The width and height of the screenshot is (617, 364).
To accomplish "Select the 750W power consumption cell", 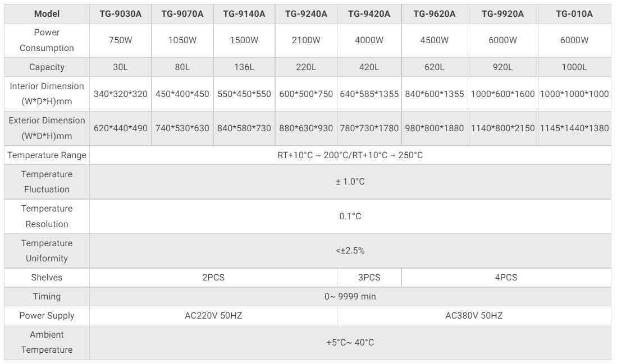I will pos(120,40).
